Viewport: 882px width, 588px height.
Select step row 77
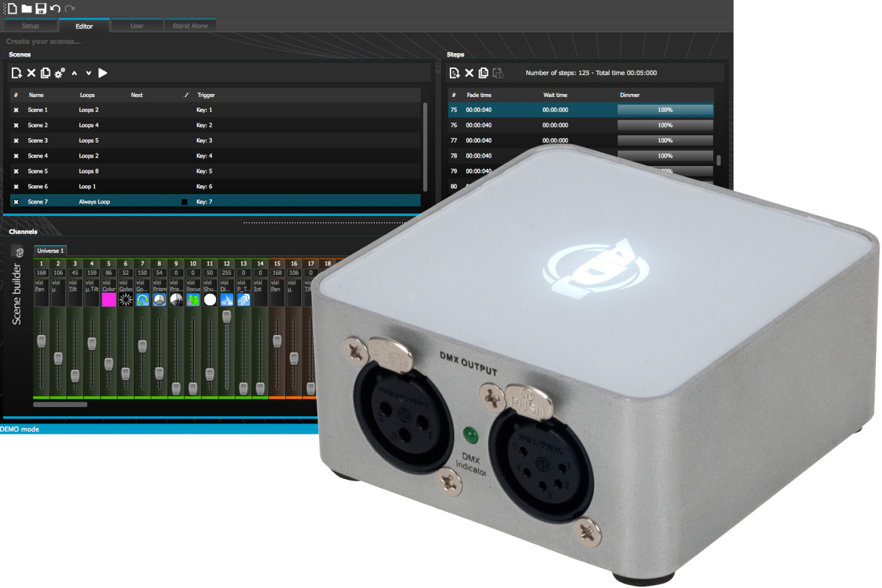click(x=581, y=140)
